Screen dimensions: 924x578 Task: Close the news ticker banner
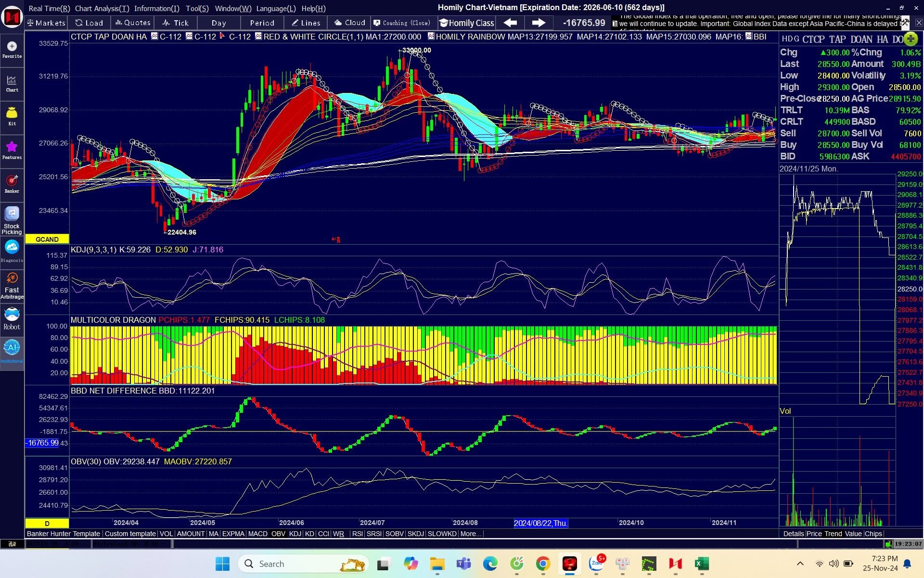(x=919, y=23)
